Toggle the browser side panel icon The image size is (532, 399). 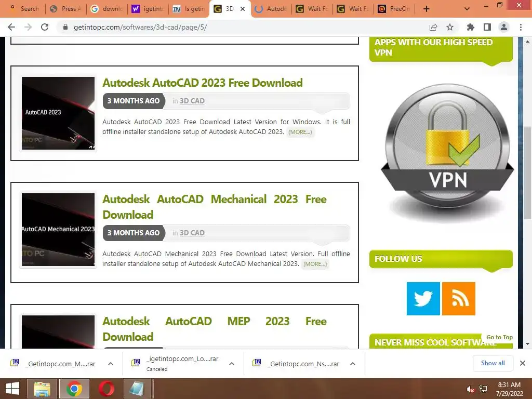(487, 27)
